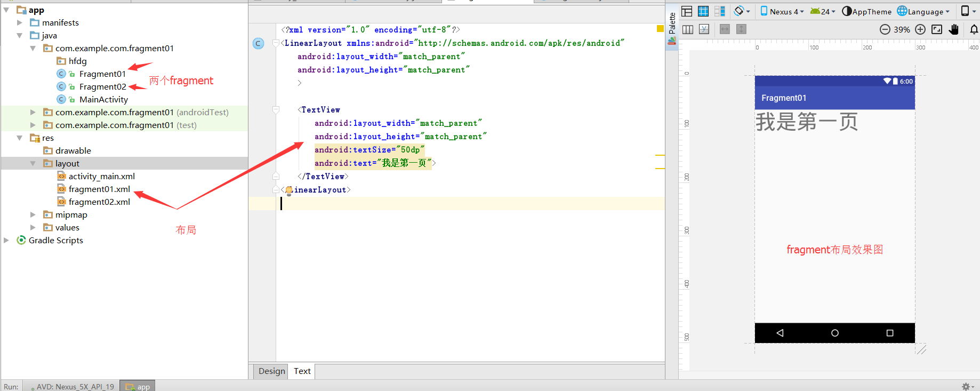Select the TextView in the preview
Viewport: 980px width, 391px height.
[835, 216]
